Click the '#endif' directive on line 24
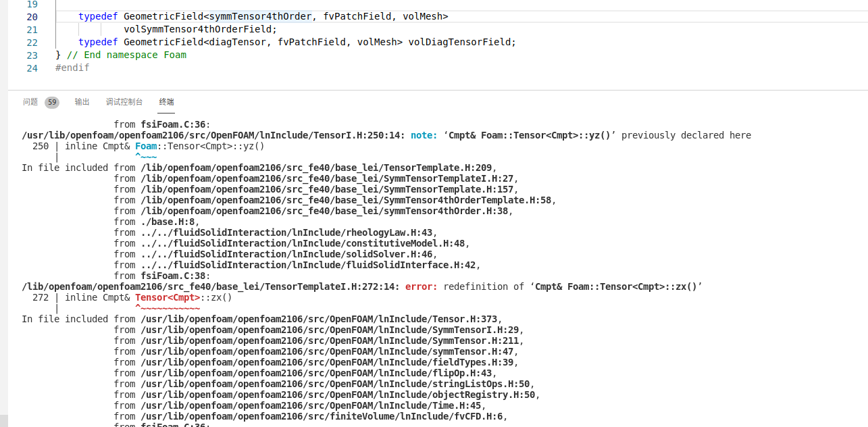 pos(72,68)
